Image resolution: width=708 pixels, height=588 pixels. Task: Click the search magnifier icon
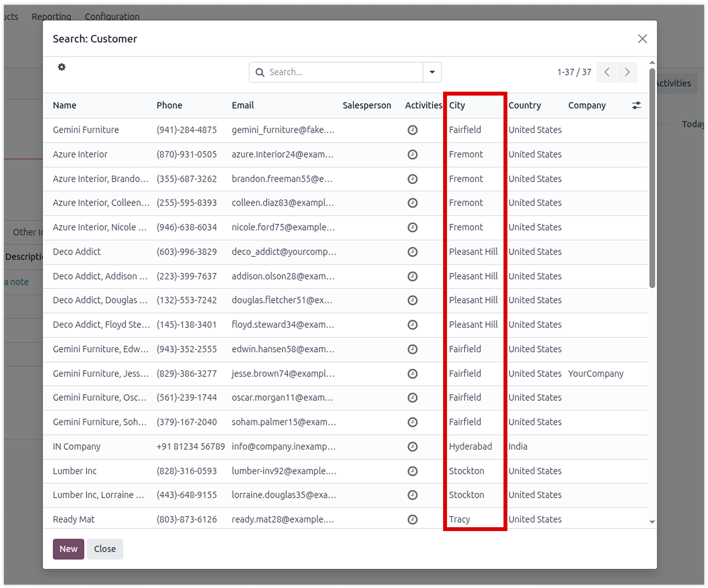(x=260, y=72)
